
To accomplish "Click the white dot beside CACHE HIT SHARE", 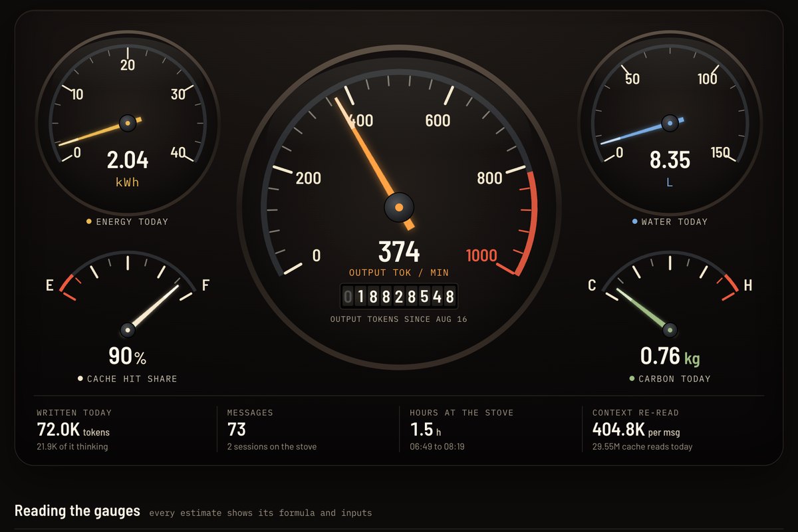I will tap(80, 378).
